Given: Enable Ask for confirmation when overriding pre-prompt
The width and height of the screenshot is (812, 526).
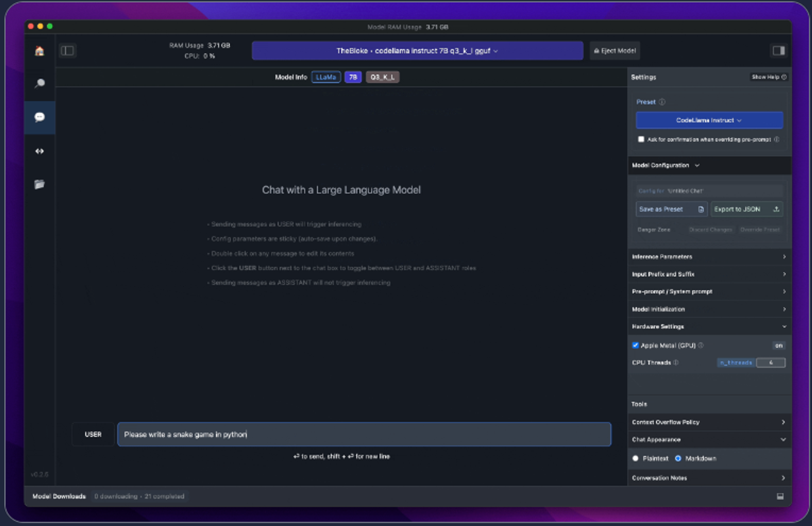Looking at the screenshot, I should 641,139.
